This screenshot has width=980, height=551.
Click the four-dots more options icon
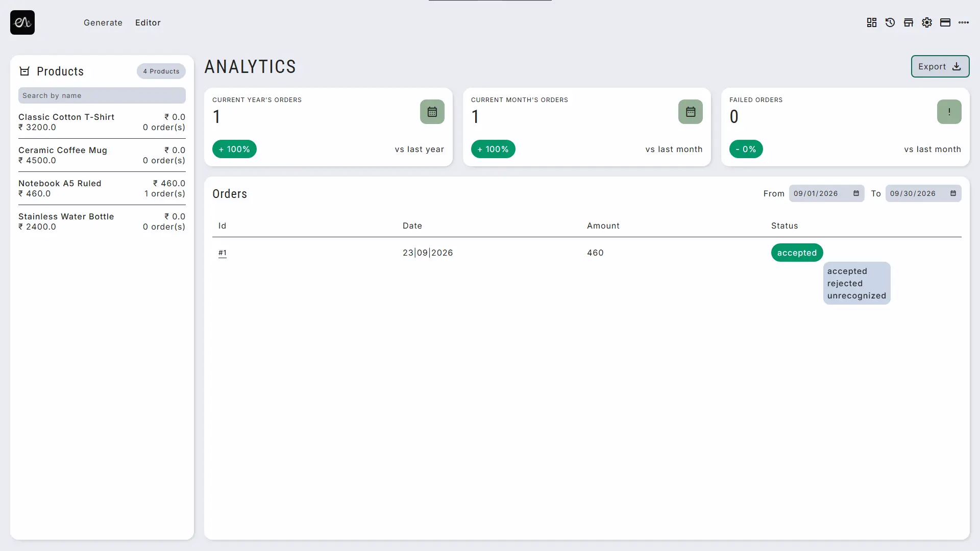964,22
